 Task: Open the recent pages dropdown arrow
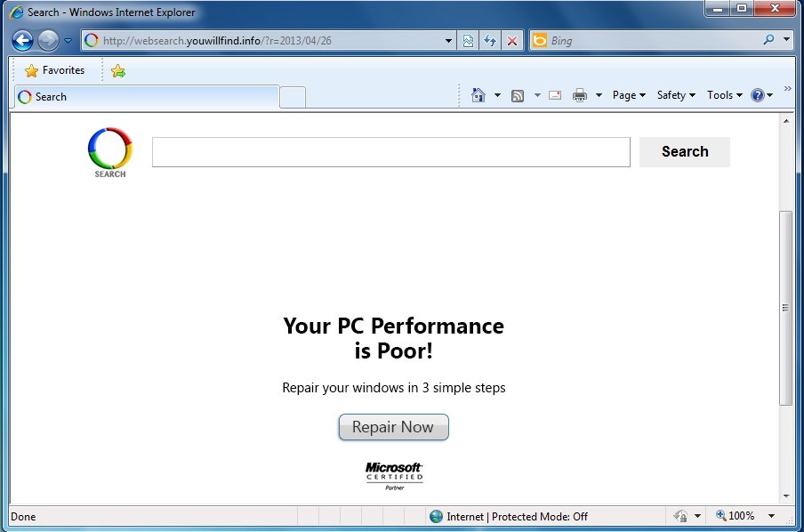pyautogui.click(x=68, y=41)
